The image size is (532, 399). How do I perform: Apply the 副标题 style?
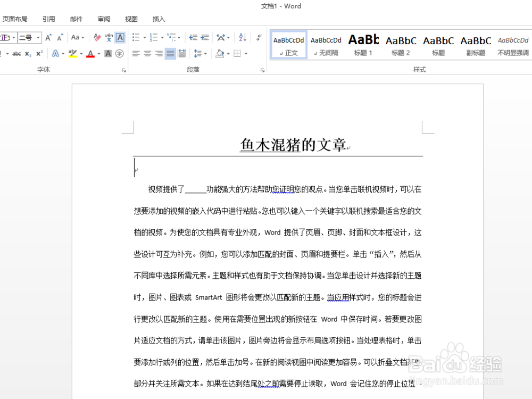point(476,45)
